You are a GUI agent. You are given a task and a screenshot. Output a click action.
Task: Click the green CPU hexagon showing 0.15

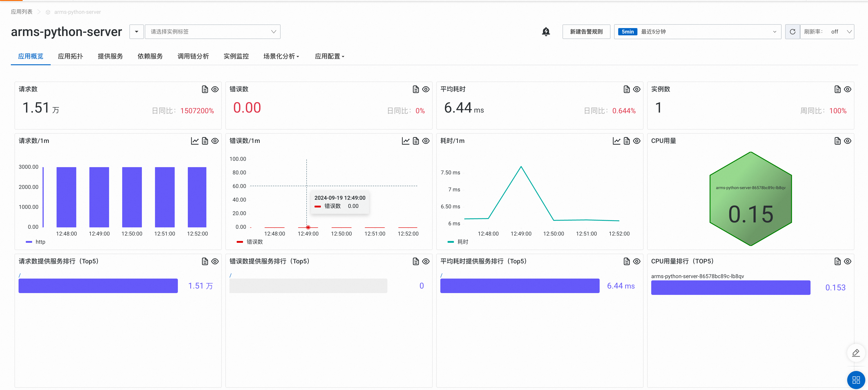coord(750,199)
